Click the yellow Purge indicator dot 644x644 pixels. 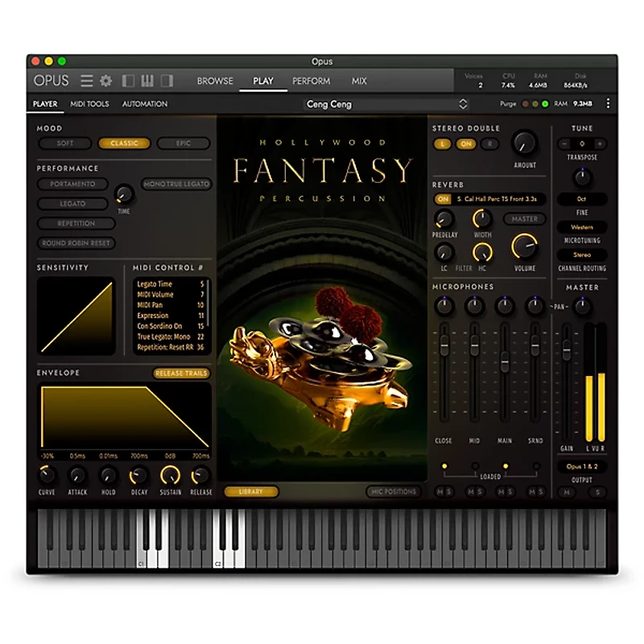(x=535, y=104)
